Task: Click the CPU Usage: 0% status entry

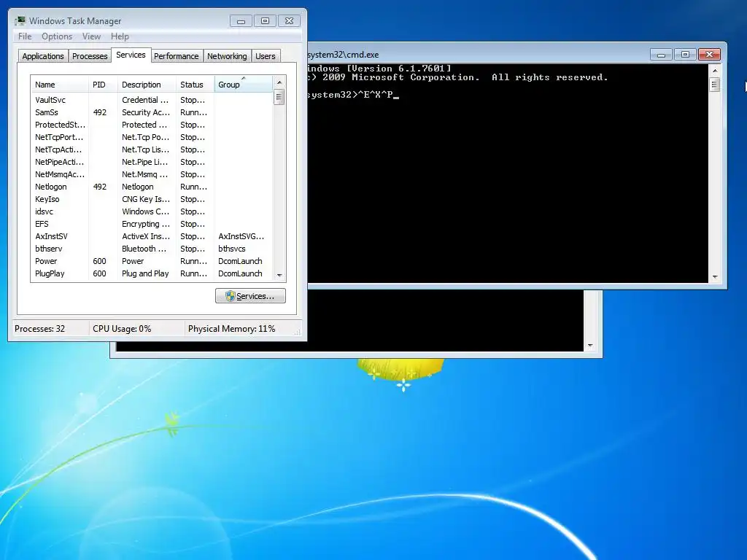Action: pos(122,329)
